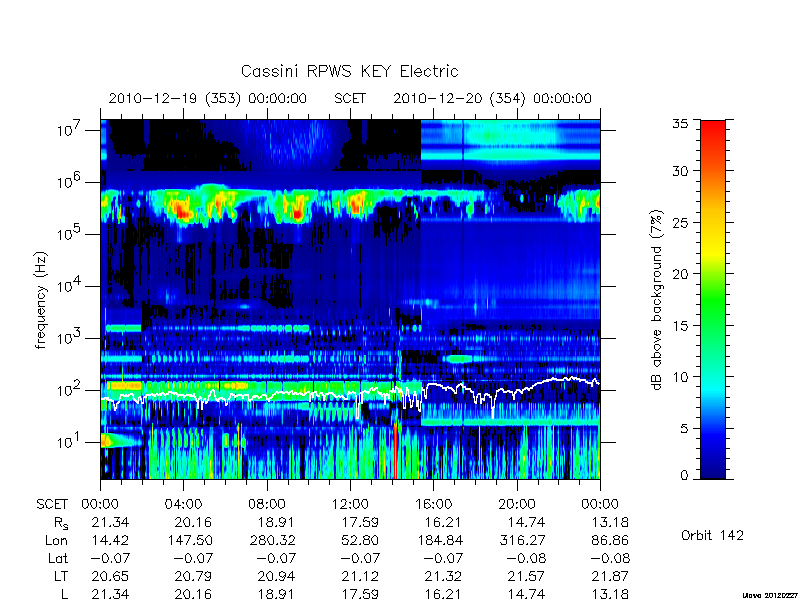Click the Lon row label
This screenshot has width=800, height=600.
(x=57, y=540)
